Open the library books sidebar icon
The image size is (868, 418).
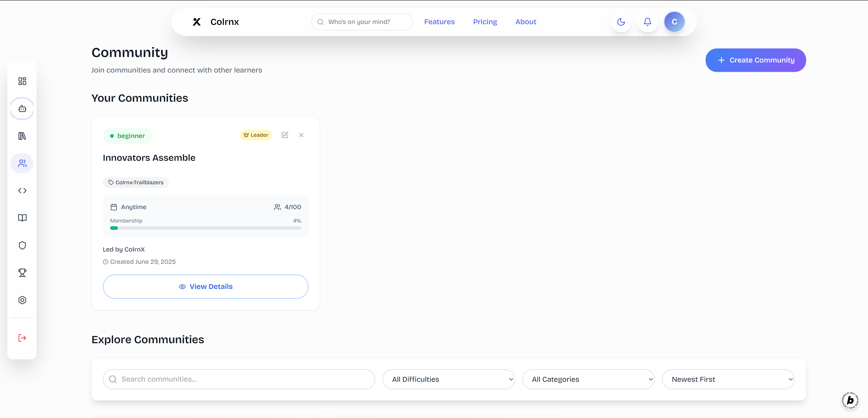coord(22,136)
